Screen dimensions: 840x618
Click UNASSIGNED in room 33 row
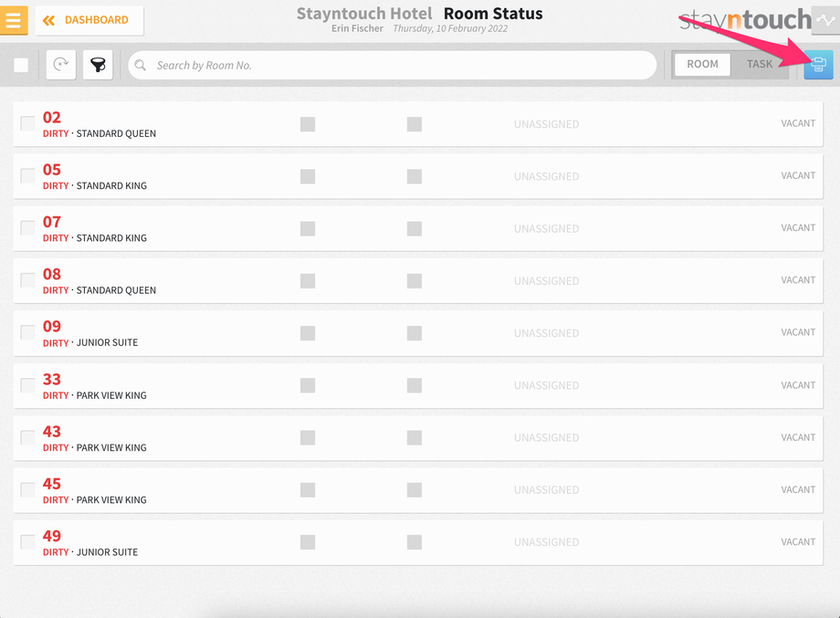(x=546, y=385)
